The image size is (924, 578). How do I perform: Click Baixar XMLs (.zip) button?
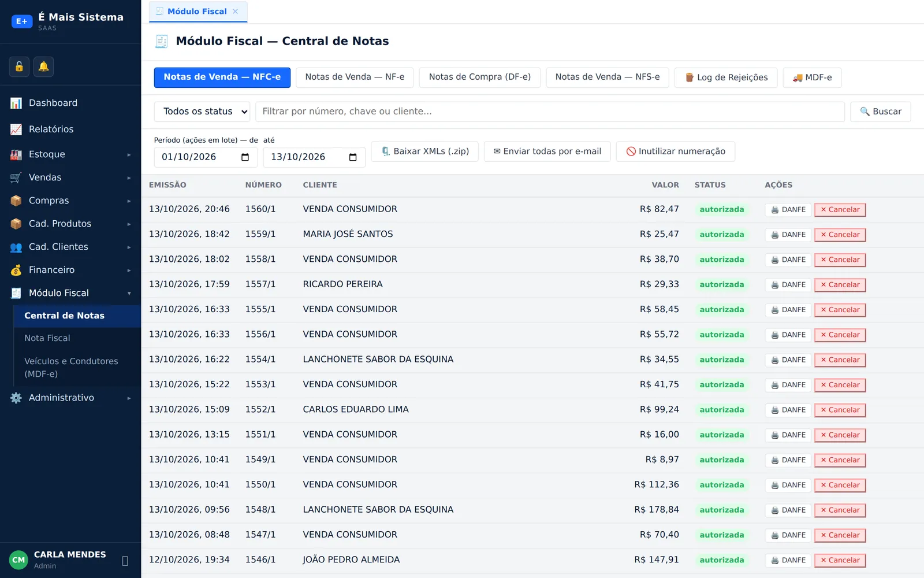pyautogui.click(x=424, y=151)
